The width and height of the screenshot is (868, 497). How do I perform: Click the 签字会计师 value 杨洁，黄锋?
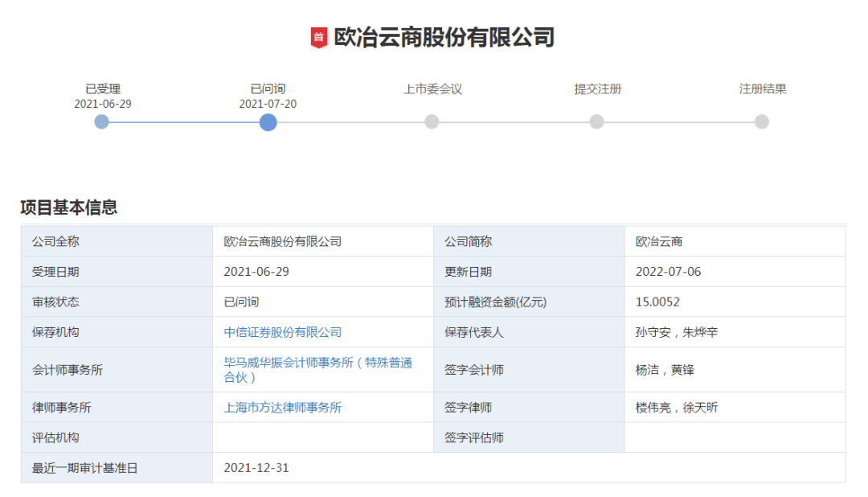pos(665,370)
